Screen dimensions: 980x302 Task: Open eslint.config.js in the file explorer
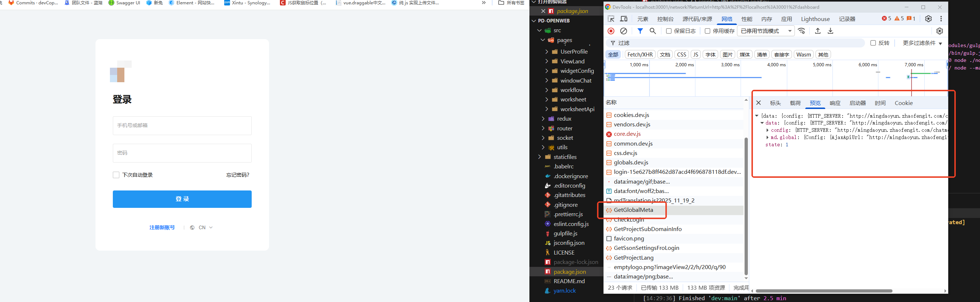click(x=571, y=224)
